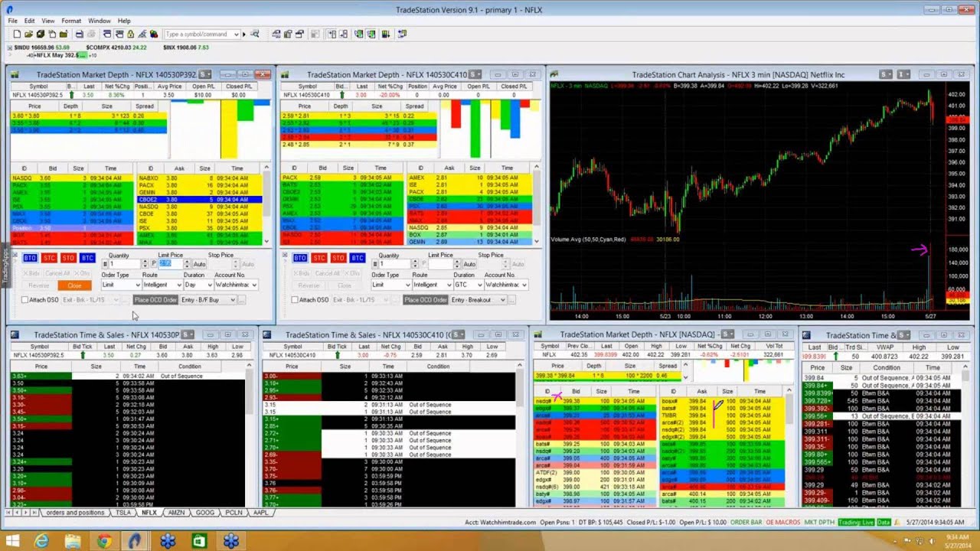
Task: Open the View menu
Action: tap(47, 21)
